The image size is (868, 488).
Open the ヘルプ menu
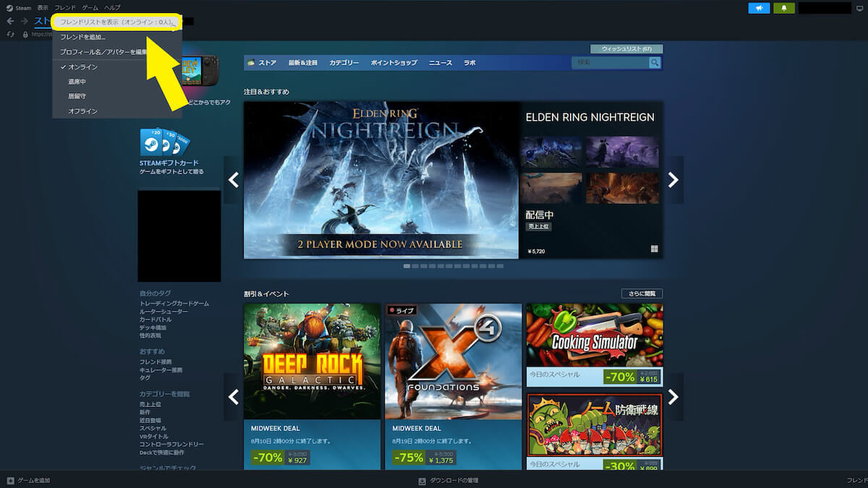[112, 7]
